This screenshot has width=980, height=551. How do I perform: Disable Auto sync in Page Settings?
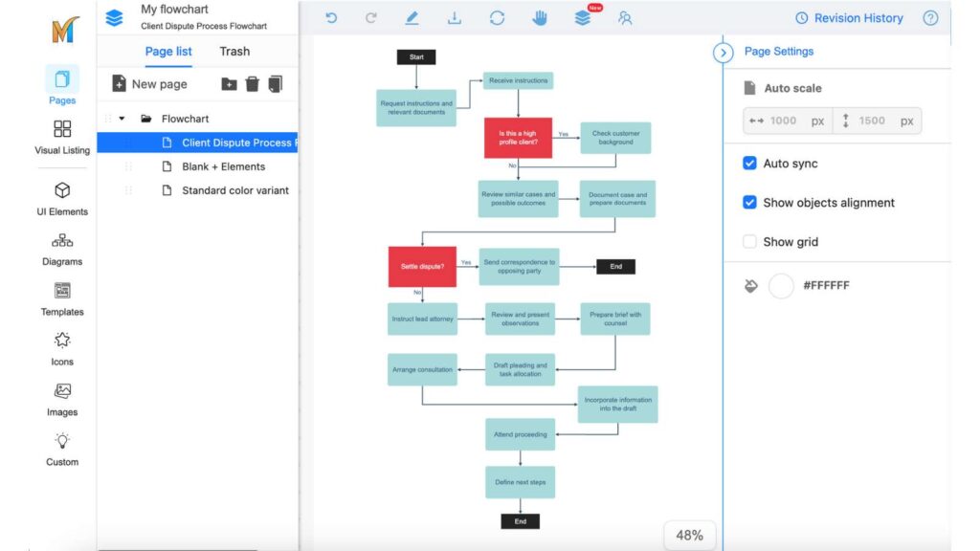click(749, 163)
